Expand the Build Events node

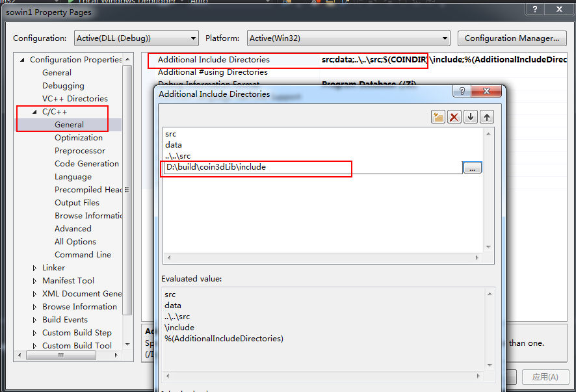tap(35, 320)
